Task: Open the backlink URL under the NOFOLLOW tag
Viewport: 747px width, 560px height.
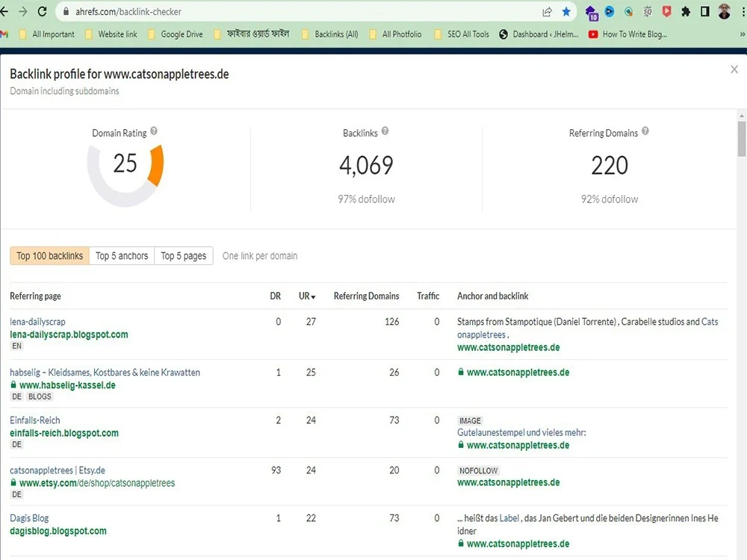Action: pyautogui.click(x=508, y=482)
